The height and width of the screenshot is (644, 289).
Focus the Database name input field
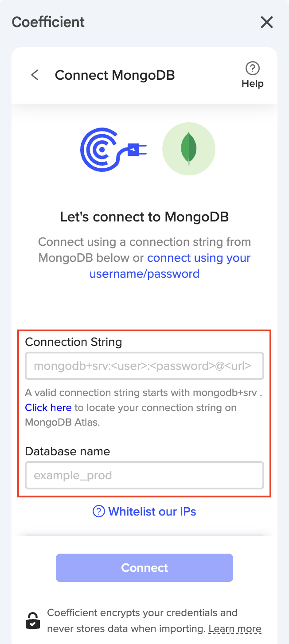[144, 475]
